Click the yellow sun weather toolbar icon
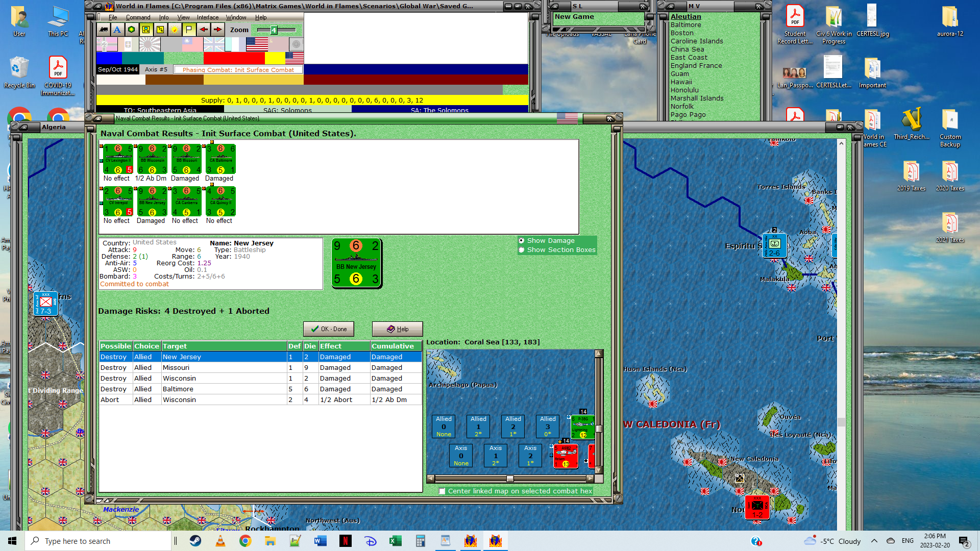The height and width of the screenshot is (551, 980). pyautogui.click(x=175, y=30)
